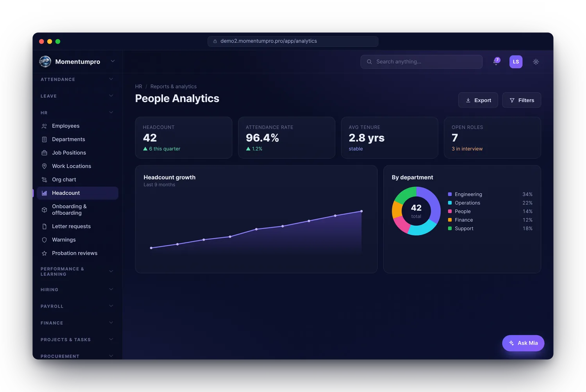Open Warnings page
This screenshot has height=392, width=586.
coord(77,240)
